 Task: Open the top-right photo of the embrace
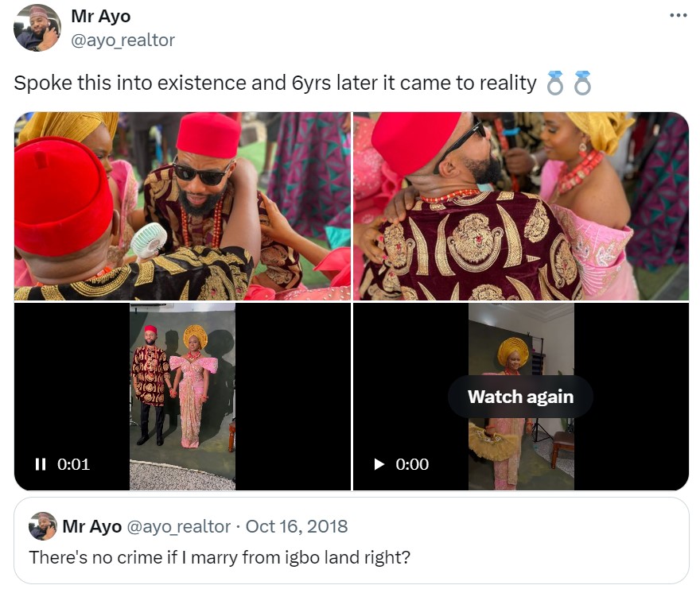tap(521, 206)
